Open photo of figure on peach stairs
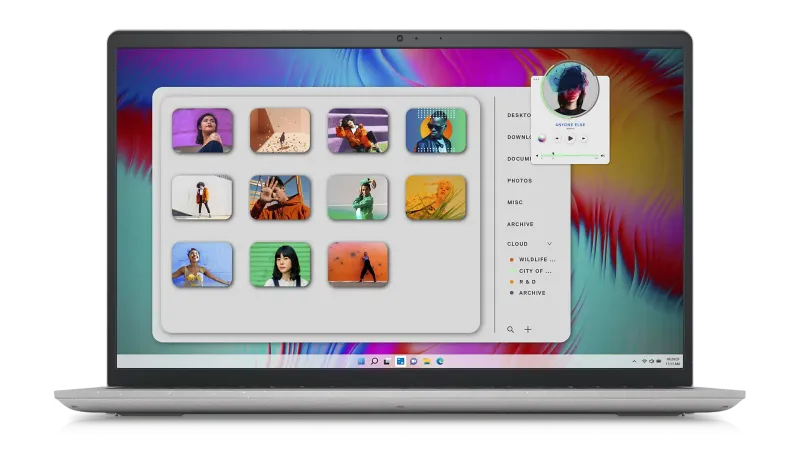This screenshot has width=800, height=450. coord(280,131)
